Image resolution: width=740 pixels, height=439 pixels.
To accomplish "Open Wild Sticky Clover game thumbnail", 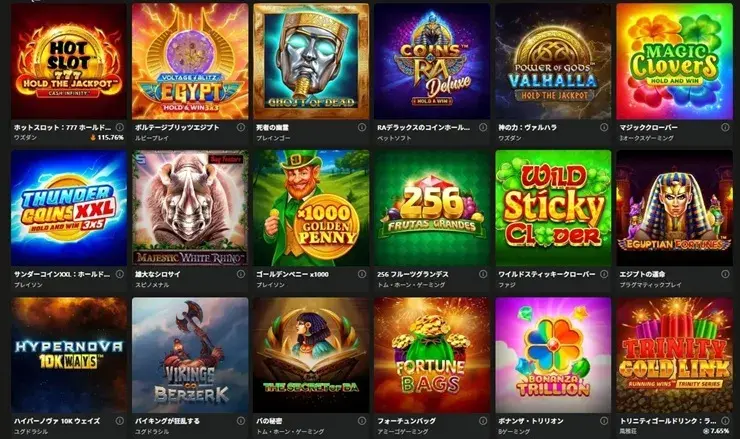I will 553,208.
